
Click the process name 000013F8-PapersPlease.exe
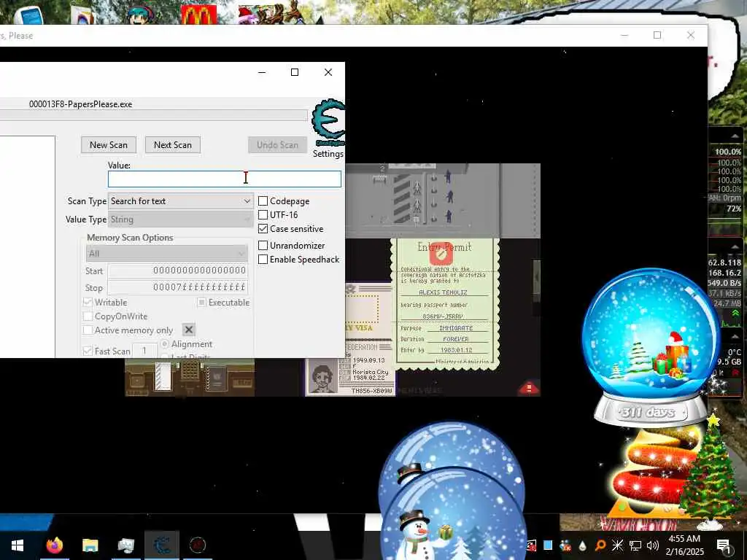click(x=80, y=104)
